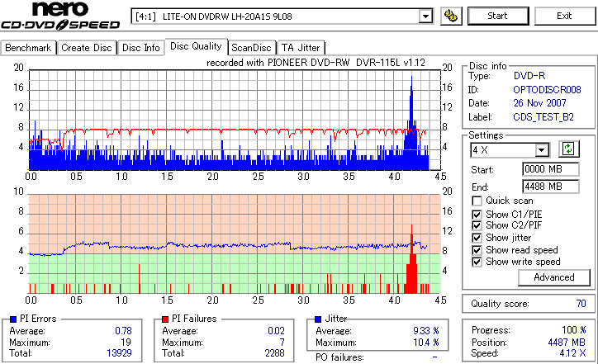Switch to the Benchmark tab
The width and height of the screenshot is (598, 364).
pos(28,48)
